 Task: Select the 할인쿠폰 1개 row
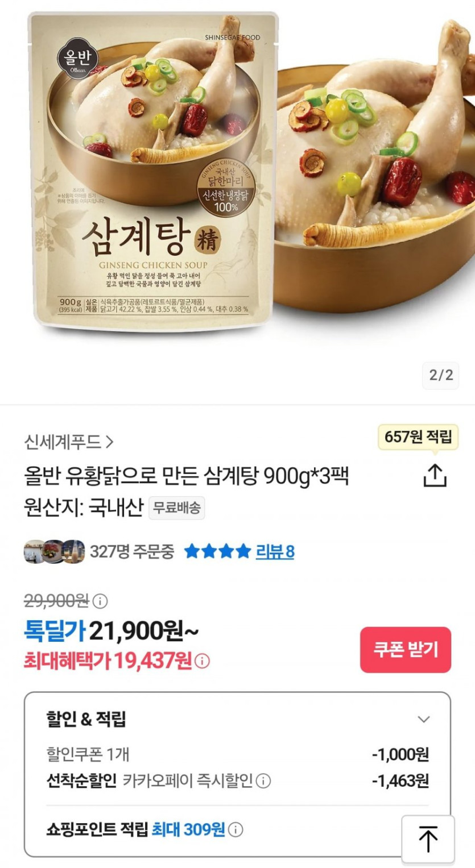pos(237,754)
